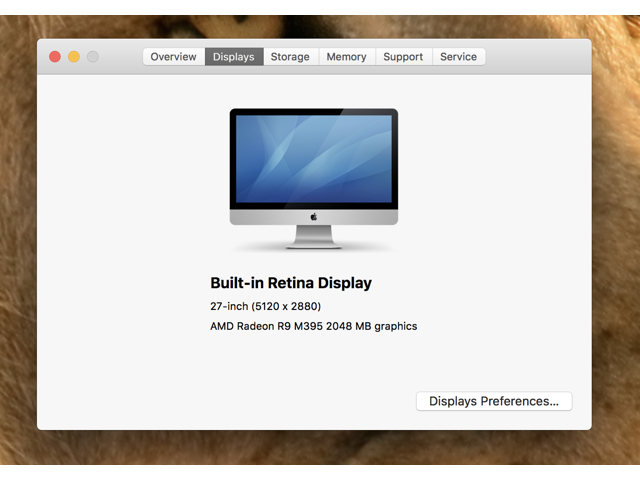Go to the Memory tab
This screenshot has width=640, height=480.
click(346, 57)
